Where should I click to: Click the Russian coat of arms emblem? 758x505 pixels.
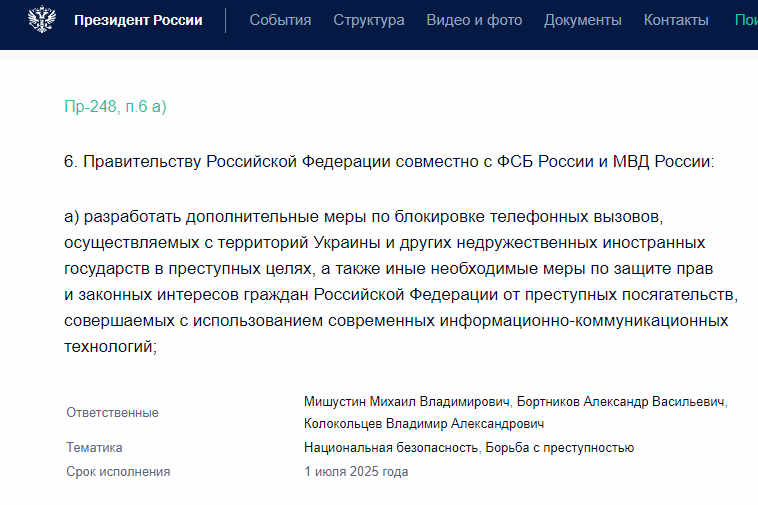pos(41,21)
